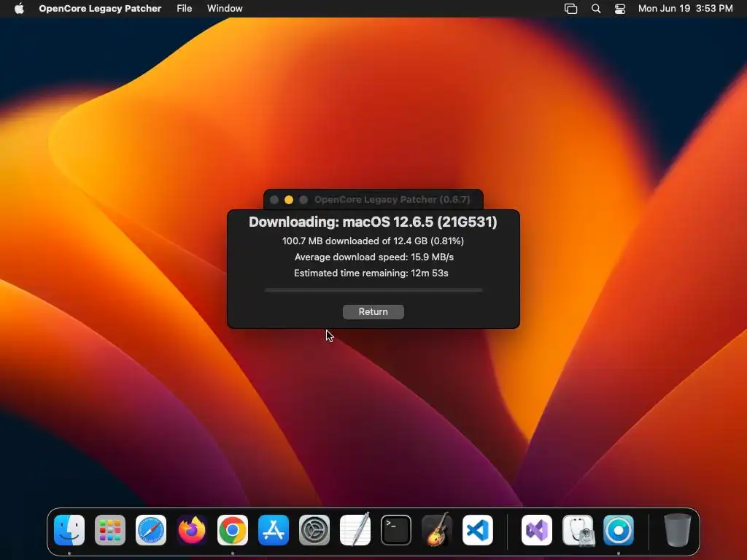This screenshot has height=560, width=747.
Task: Open the App Store from the Dock
Action: click(274, 530)
